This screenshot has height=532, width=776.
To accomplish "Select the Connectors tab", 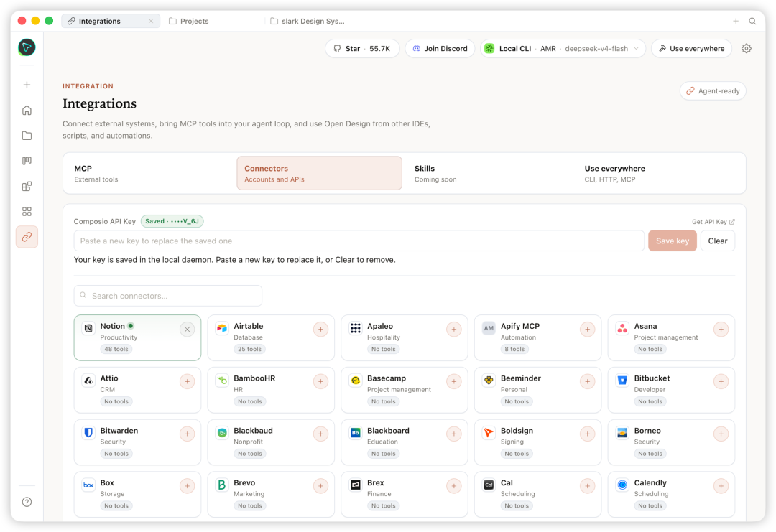I will pos(319,174).
